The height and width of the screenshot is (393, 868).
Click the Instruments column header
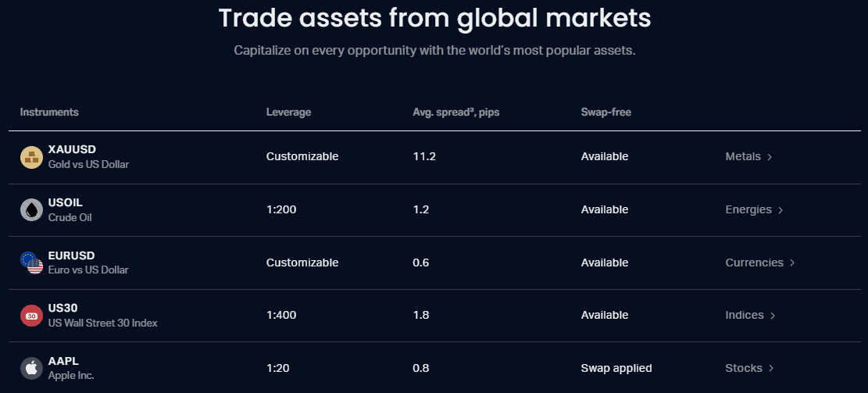(49, 112)
